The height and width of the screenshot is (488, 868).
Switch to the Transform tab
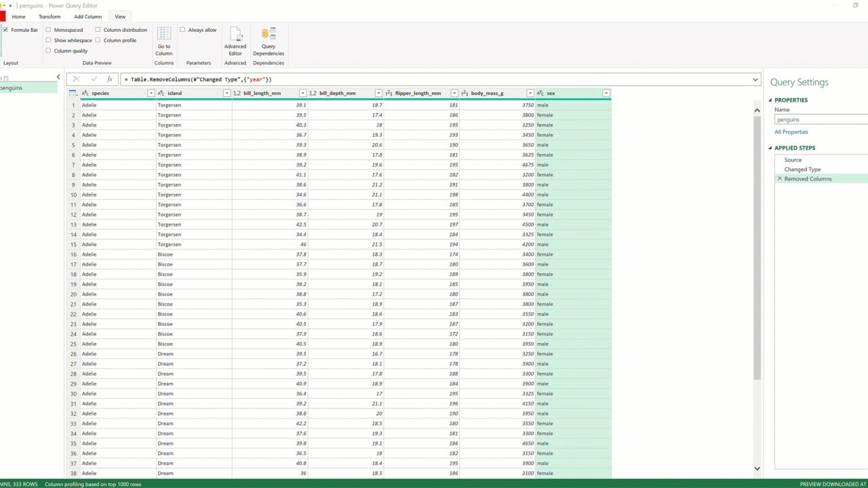[50, 16]
